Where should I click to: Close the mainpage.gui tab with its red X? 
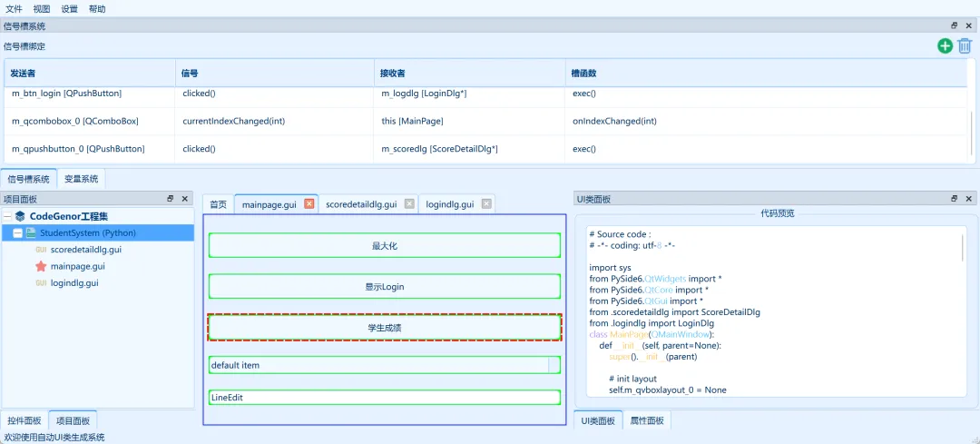(309, 204)
